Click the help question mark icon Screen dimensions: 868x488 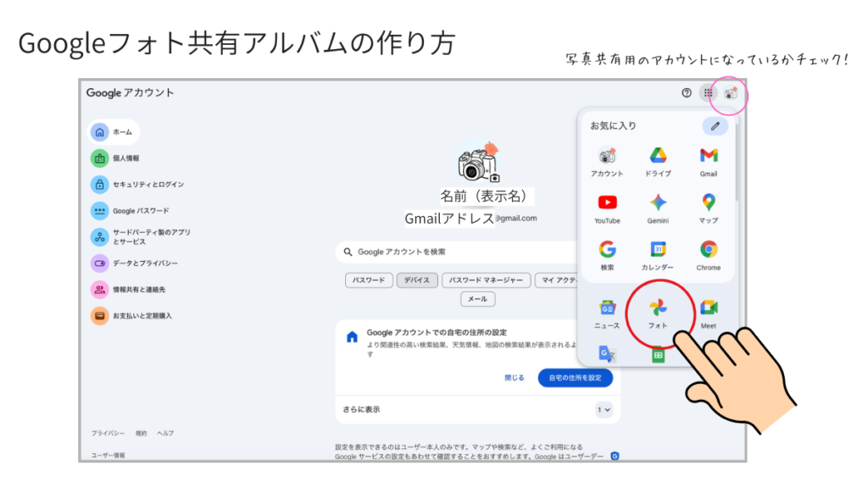[x=685, y=93]
